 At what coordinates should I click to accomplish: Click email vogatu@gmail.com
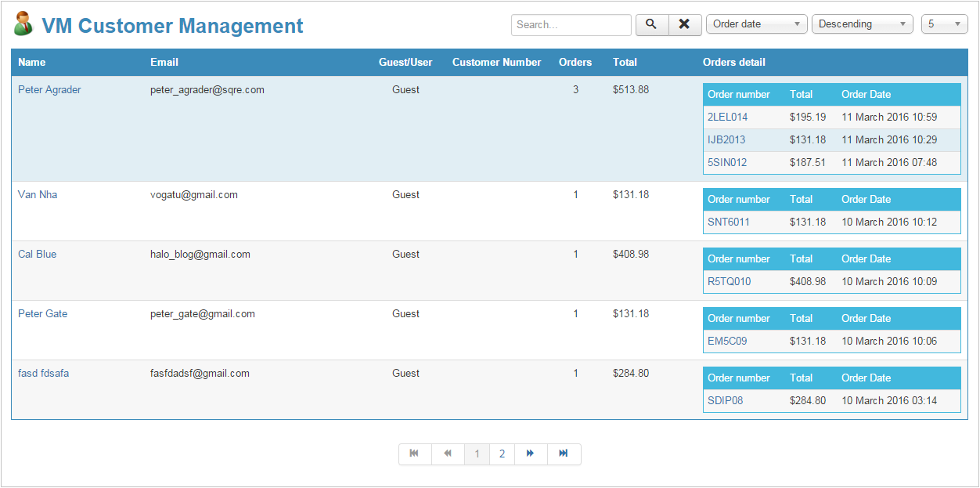tap(194, 195)
